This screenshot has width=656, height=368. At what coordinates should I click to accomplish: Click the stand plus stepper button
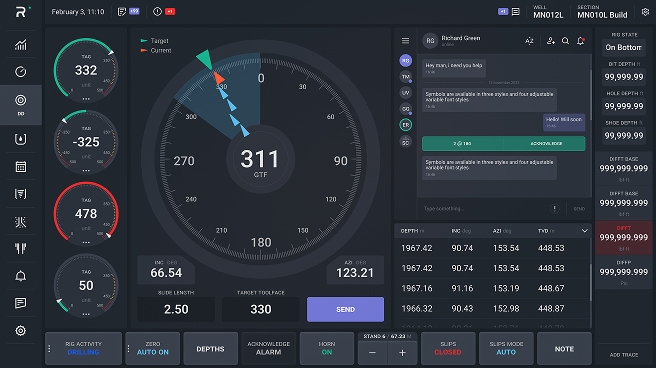(402, 353)
